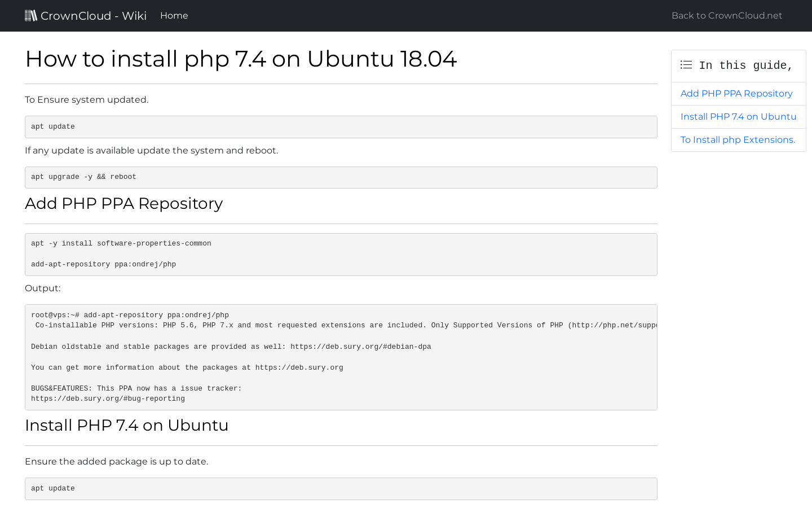
Task: Click the 'apt upgrade -y && reboot' code block
Action: tap(83, 177)
